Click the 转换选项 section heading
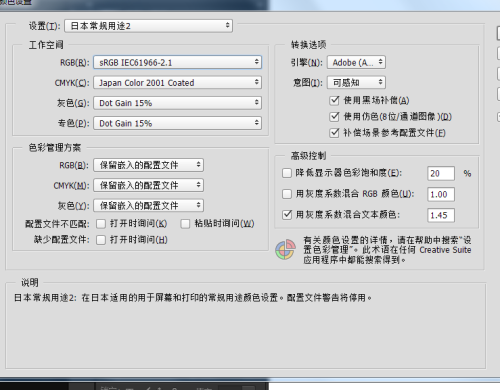 click(309, 45)
